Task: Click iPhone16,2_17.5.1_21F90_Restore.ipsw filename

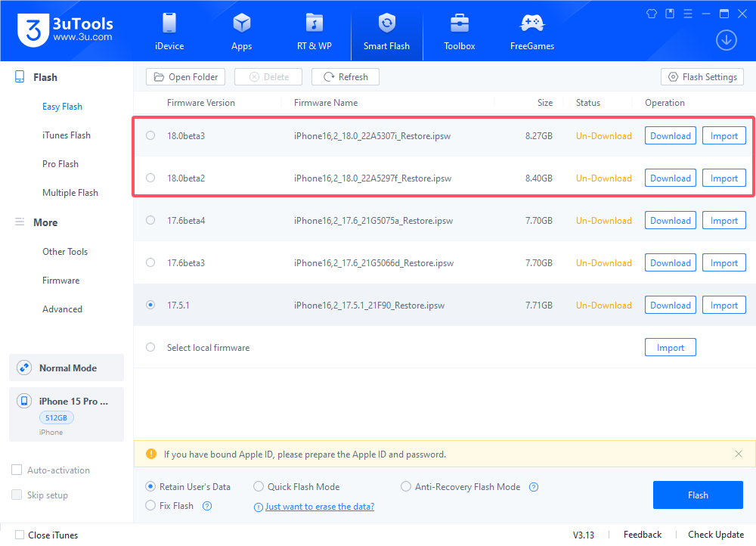Action: (370, 306)
